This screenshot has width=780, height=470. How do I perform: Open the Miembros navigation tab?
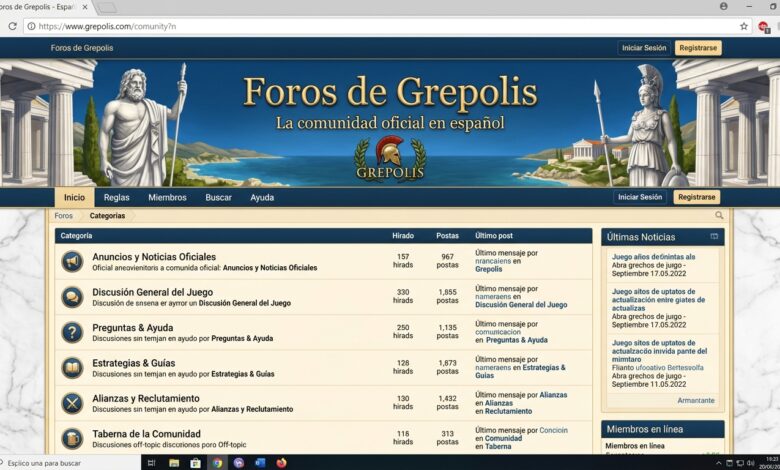click(x=167, y=197)
